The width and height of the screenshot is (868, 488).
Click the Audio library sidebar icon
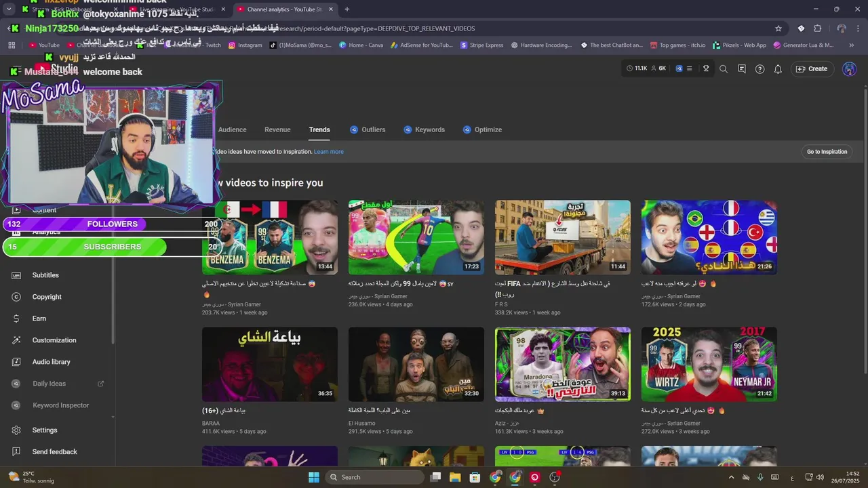point(16,362)
